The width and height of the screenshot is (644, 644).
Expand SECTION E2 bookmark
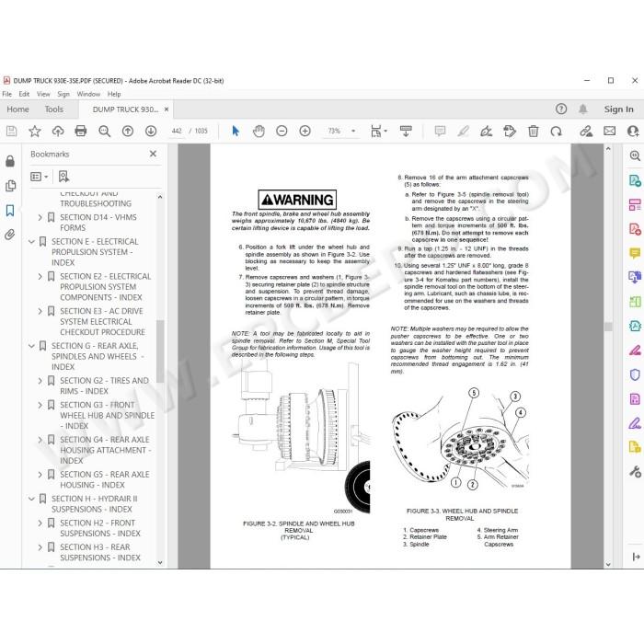[x=40, y=276]
